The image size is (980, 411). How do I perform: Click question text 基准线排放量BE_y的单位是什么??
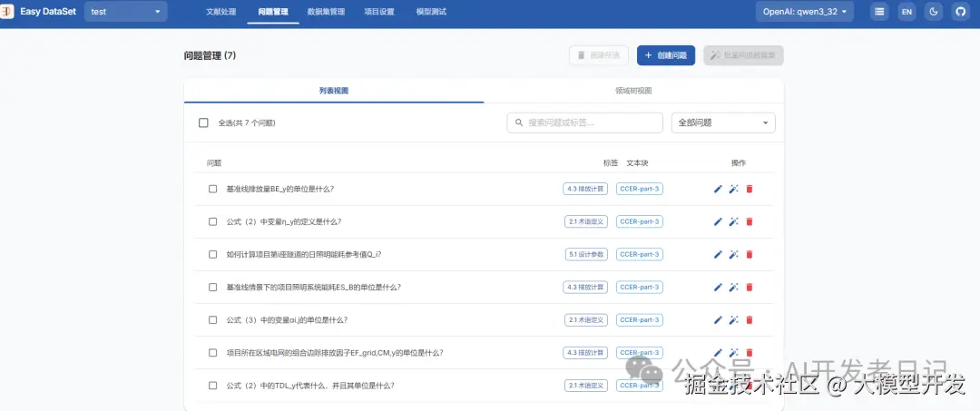(280, 189)
